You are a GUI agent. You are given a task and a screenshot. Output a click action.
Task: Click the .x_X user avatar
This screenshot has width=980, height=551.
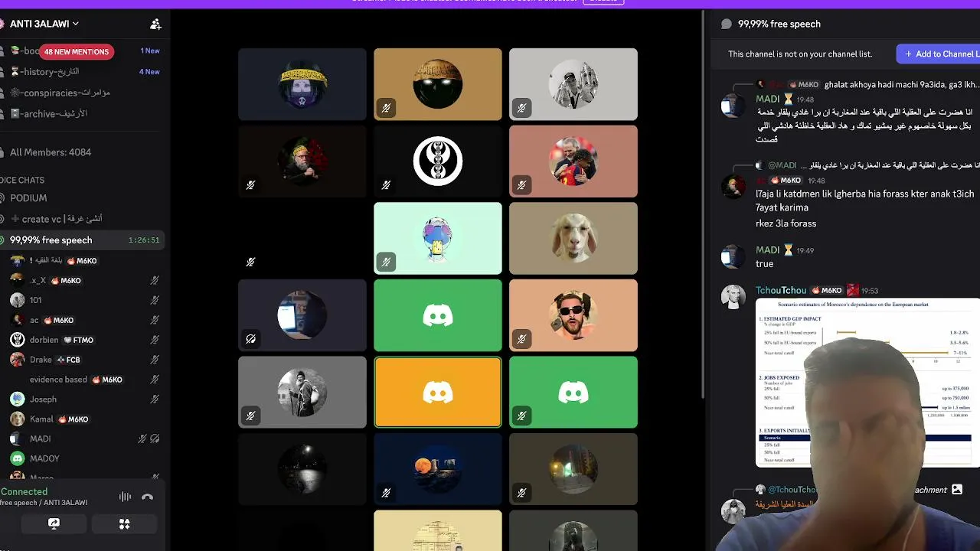pyautogui.click(x=17, y=281)
